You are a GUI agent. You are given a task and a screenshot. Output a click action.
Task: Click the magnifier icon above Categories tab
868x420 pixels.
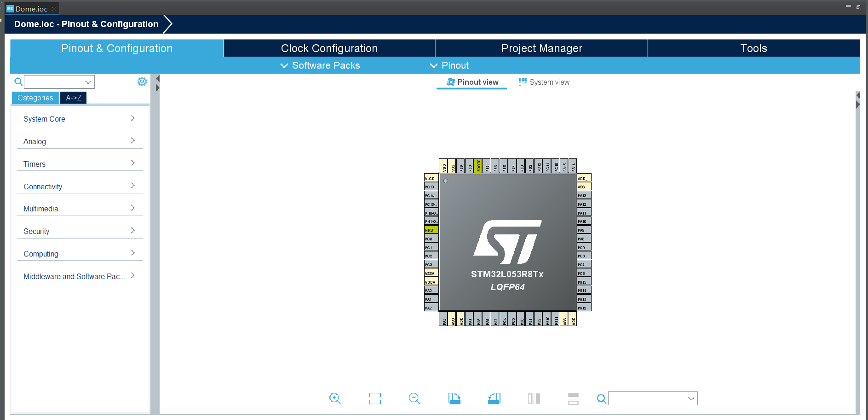[18, 82]
